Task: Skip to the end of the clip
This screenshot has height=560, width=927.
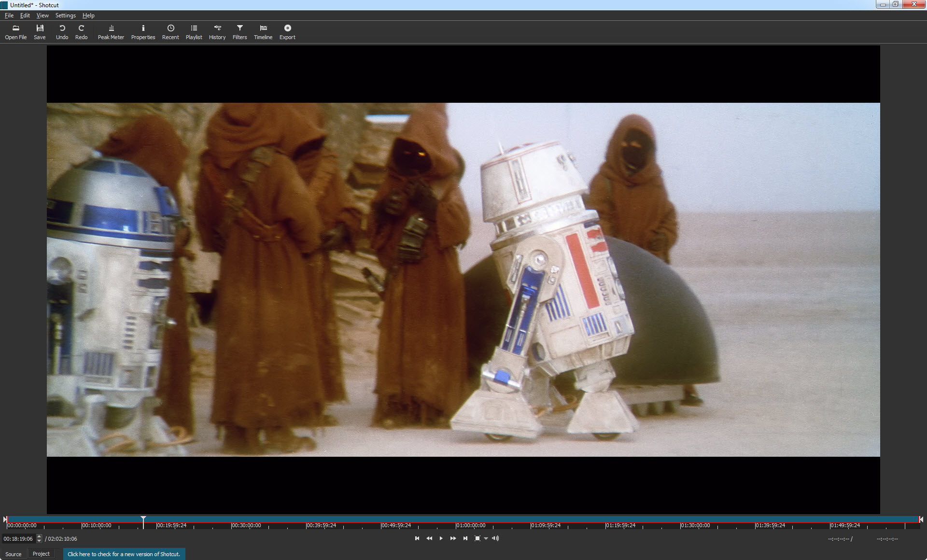Action: point(465,538)
